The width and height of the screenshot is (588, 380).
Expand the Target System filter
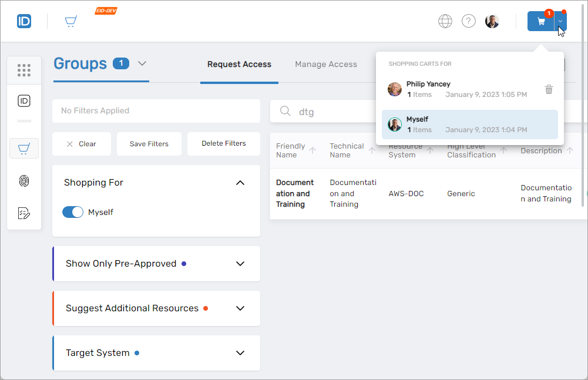click(x=240, y=353)
